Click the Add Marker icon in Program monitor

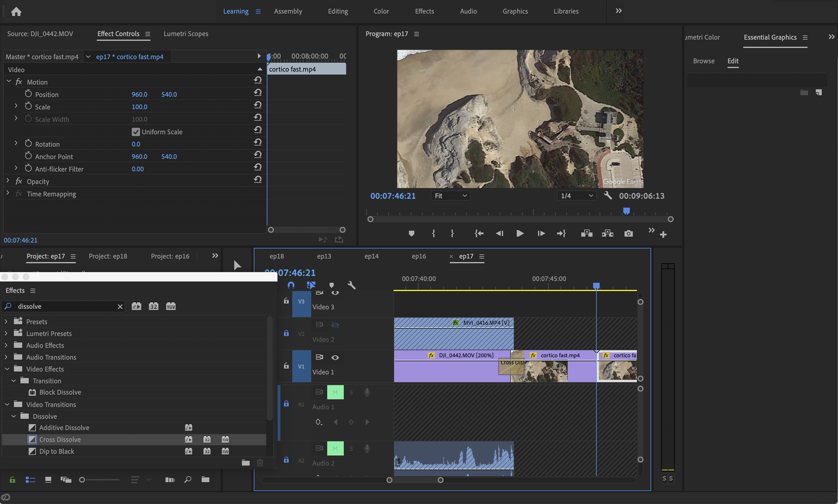[411, 233]
